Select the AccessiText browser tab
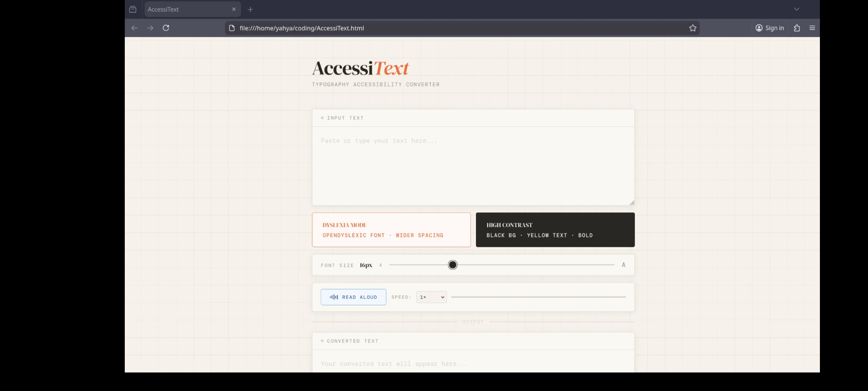The width and height of the screenshot is (868, 391). pos(184,9)
